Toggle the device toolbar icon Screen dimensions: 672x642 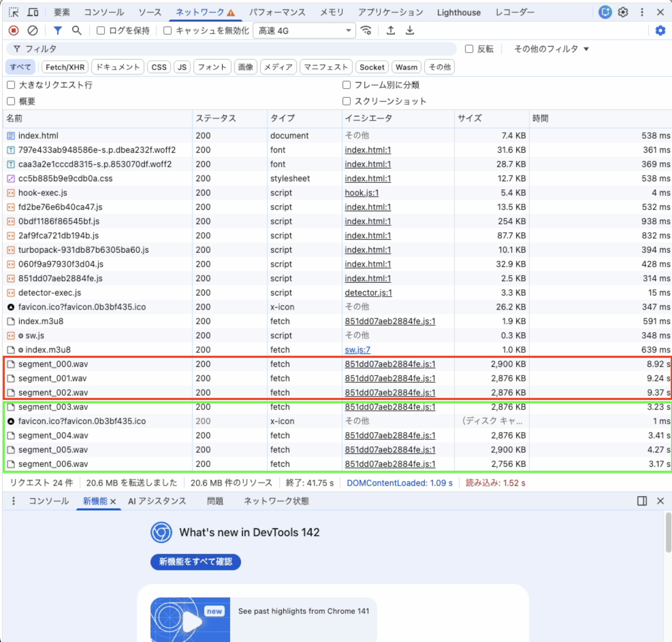pos(33,12)
